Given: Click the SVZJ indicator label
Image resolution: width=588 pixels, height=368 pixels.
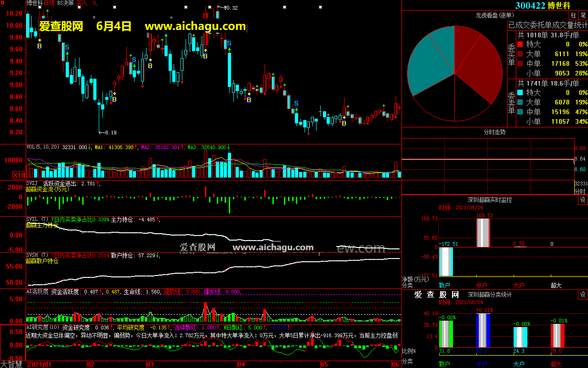Looking at the screenshot, I should point(32,184).
